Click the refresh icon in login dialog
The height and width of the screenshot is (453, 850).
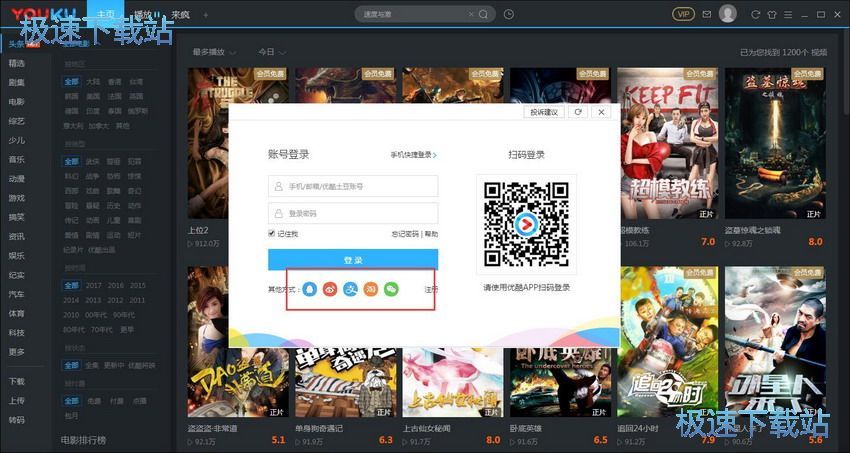pos(578,112)
